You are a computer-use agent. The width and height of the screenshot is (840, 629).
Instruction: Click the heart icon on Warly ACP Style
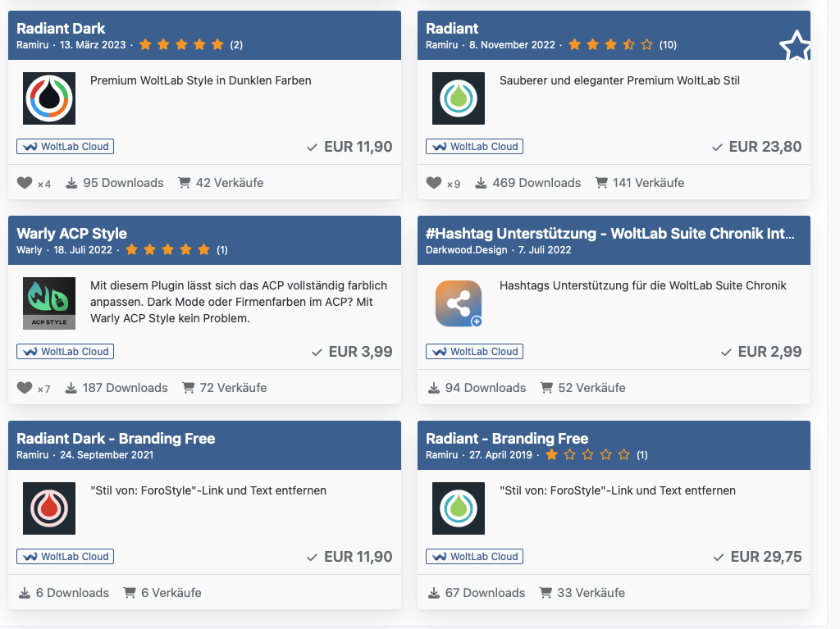click(25, 388)
